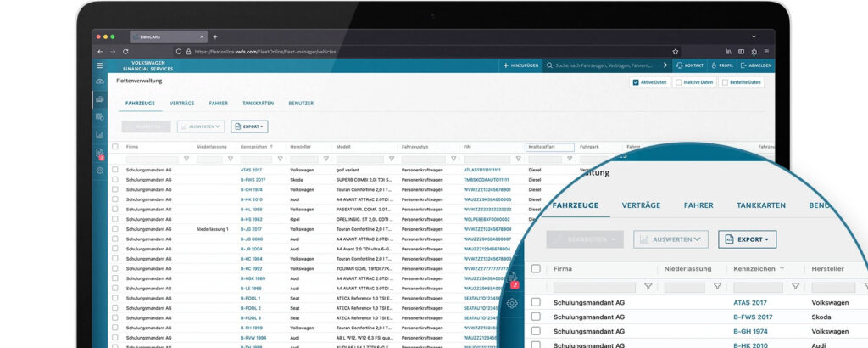Open the B-POOL 2 license plate link
Viewport: 868px width, 348px height.
tap(251, 308)
